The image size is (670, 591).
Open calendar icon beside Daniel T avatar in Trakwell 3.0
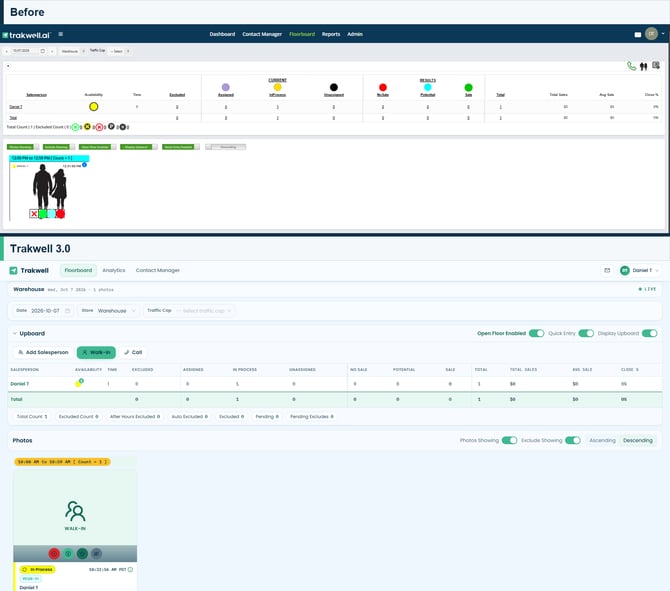[x=607, y=271]
